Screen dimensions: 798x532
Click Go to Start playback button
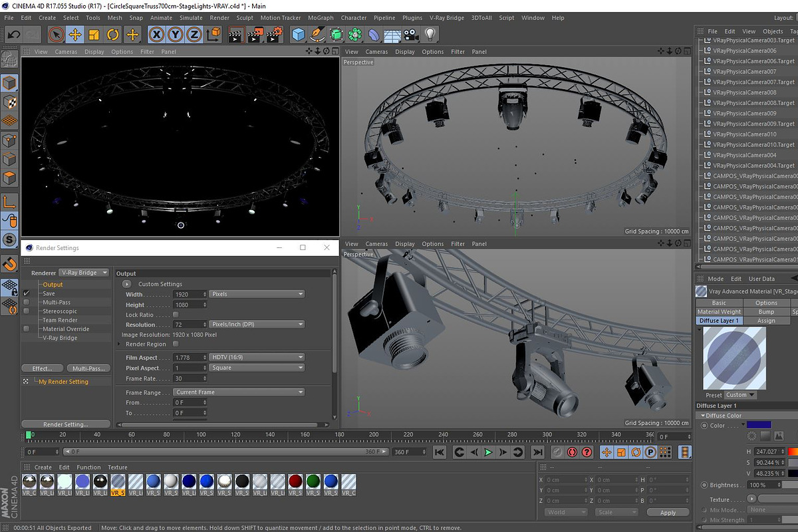tap(440, 452)
